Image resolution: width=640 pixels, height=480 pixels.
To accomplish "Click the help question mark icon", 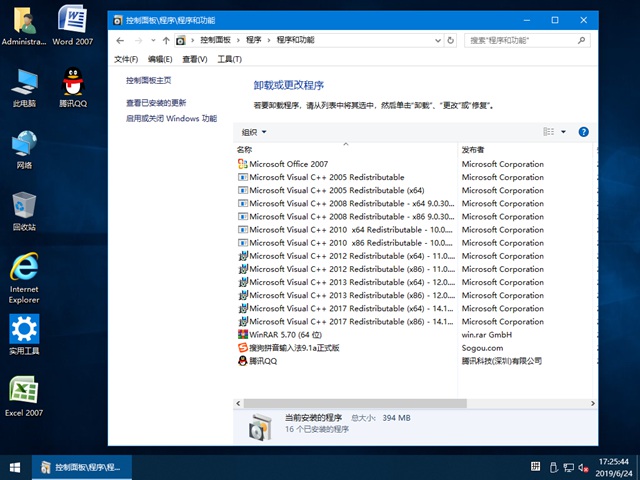I will [583, 131].
